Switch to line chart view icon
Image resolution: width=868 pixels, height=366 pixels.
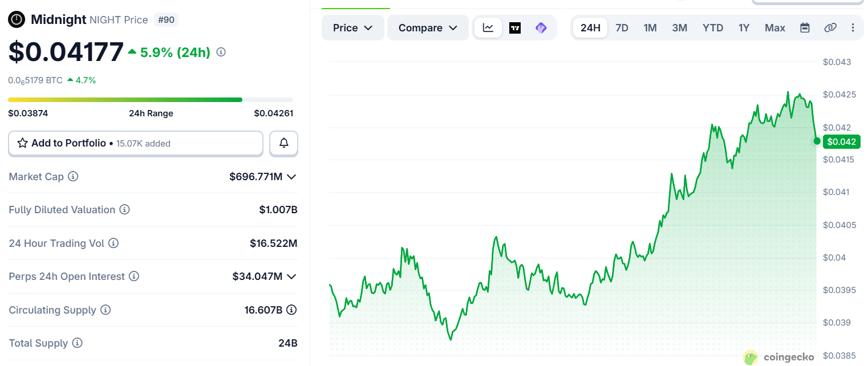(x=488, y=28)
